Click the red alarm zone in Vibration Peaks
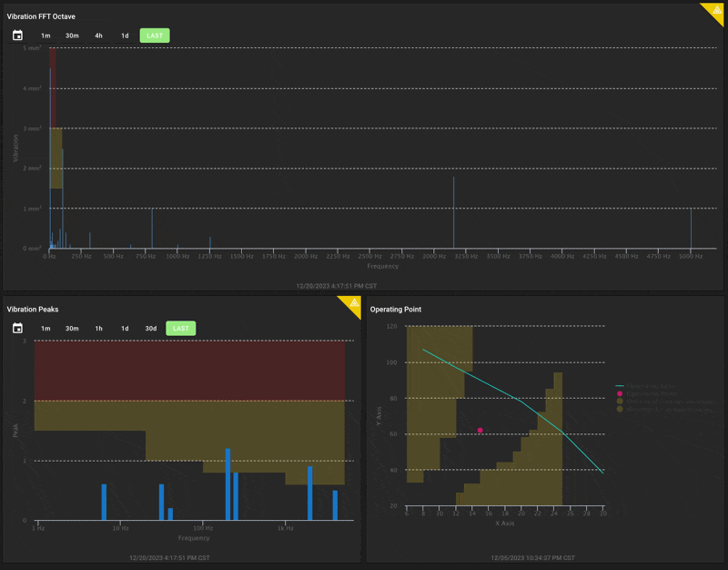Image resolution: width=728 pixels, height=570 pixels. (x=189, y=371)
